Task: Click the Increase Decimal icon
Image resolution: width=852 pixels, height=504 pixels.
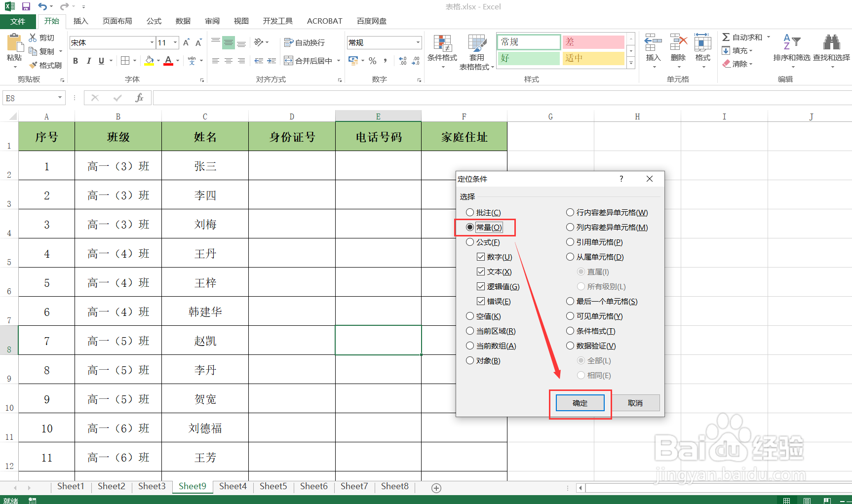Action: coord(403,61)
